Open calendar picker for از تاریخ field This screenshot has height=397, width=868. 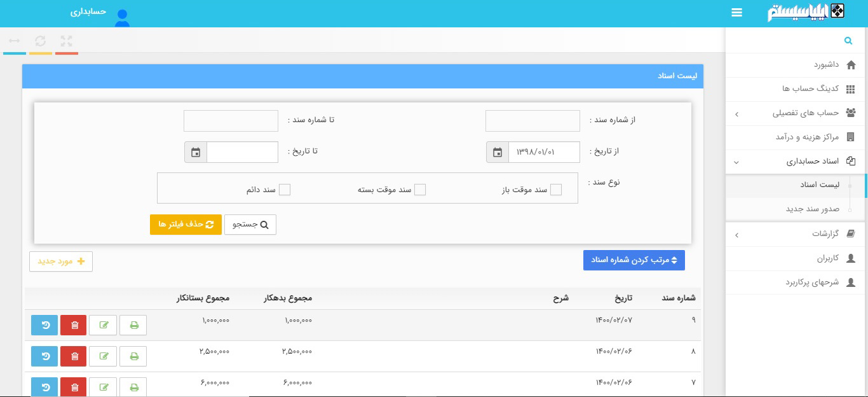[498, 151]
